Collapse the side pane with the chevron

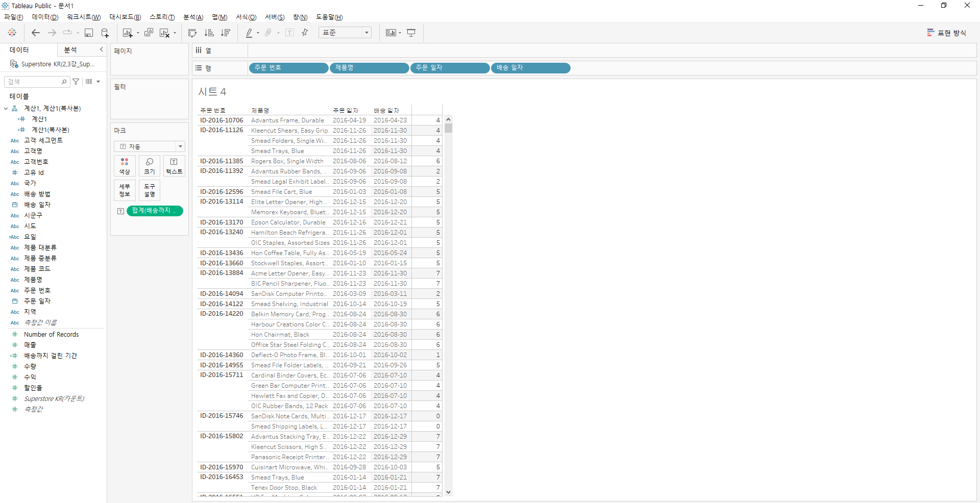pos(101,49)
